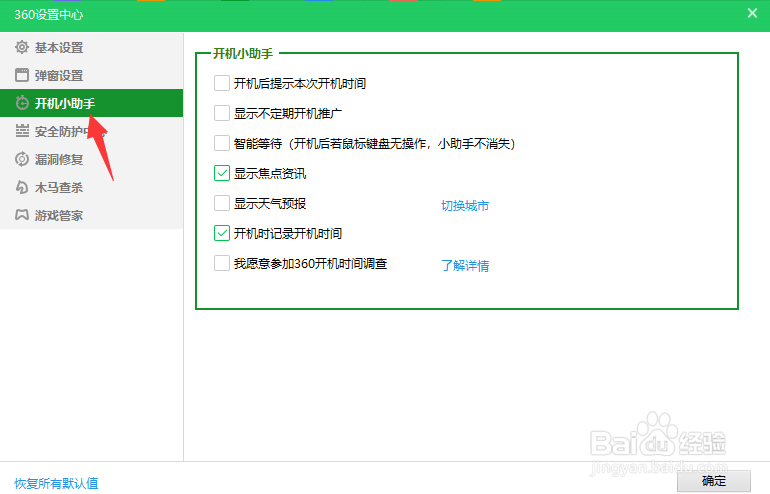Image resolution: width=770 pixels, height=494 pixels.
Task: Tick 我愿意参加360开机时间调查 checkbox
Action: pyautogui.click(x=222, y=263)
